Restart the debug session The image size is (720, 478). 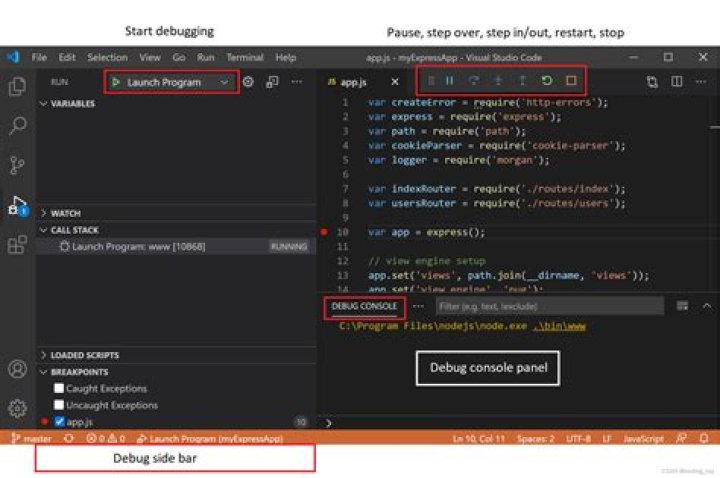point(546,81)
